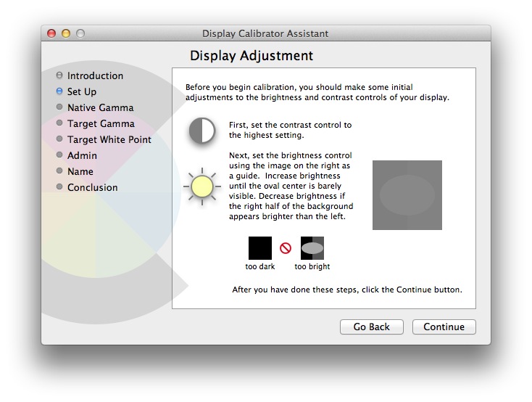Click text 'Before you begin calibration'
The image size is (532, 402).
pos(239,87)
